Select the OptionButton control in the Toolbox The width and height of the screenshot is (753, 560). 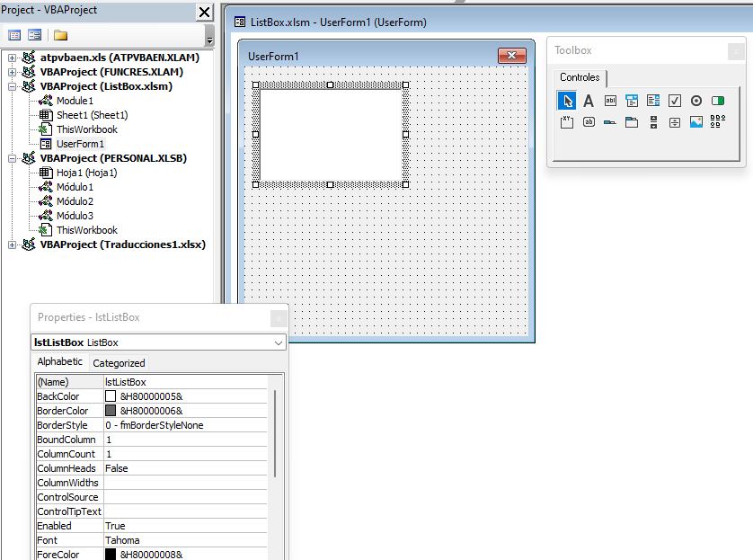696,101
